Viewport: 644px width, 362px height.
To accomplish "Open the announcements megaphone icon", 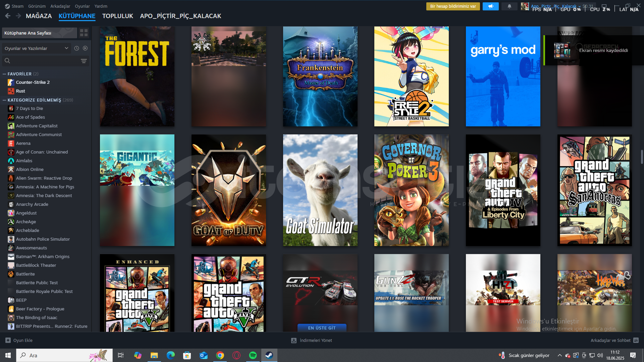I will coord(490,6).
